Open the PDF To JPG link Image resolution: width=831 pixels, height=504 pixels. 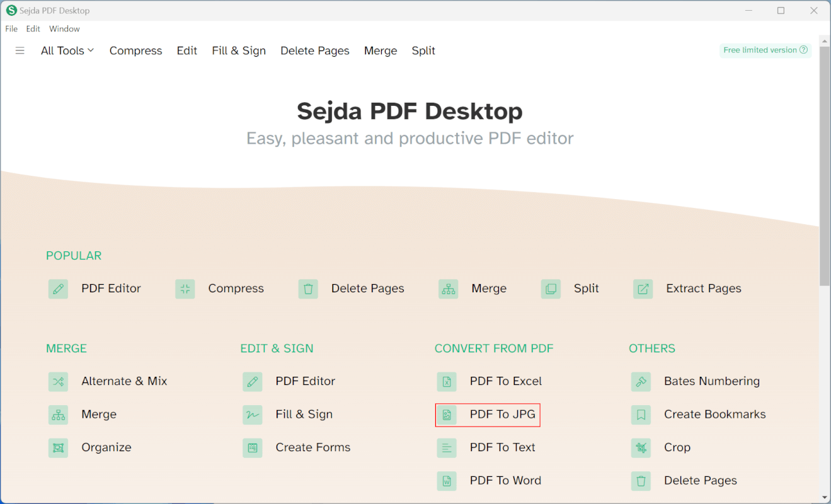[503, 415]
